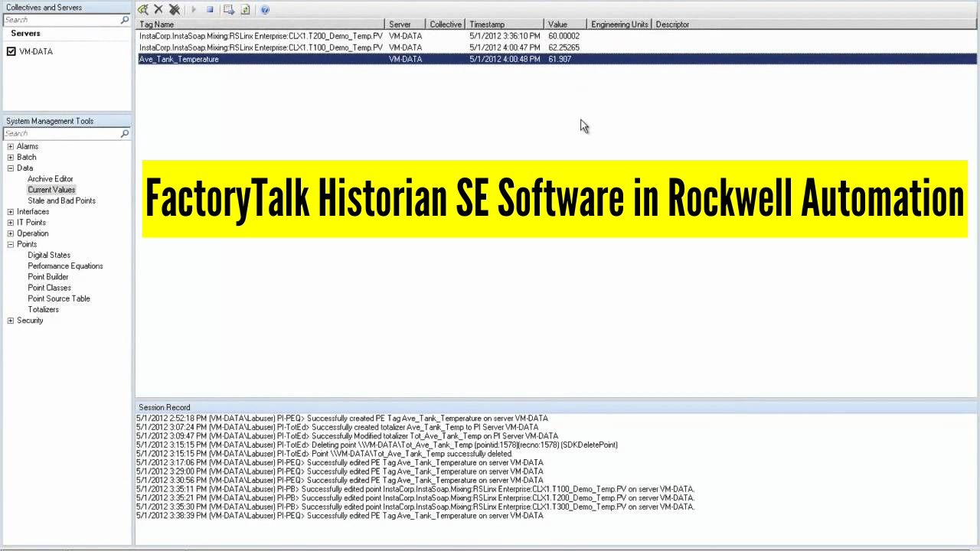Click the 3:07:24 PM totalizer created log
Image resolution: width=980 pixels, height=551 pixels.
tap(337, 427)
